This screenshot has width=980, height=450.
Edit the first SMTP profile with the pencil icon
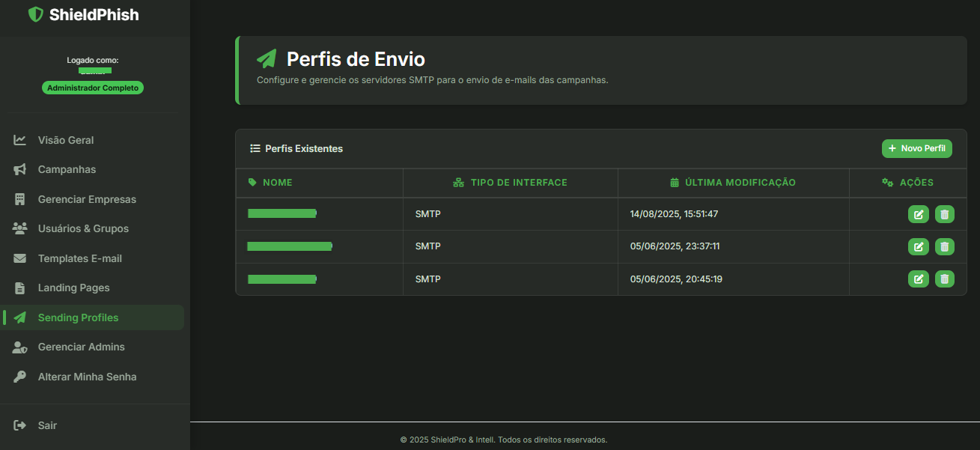[918, 214]
